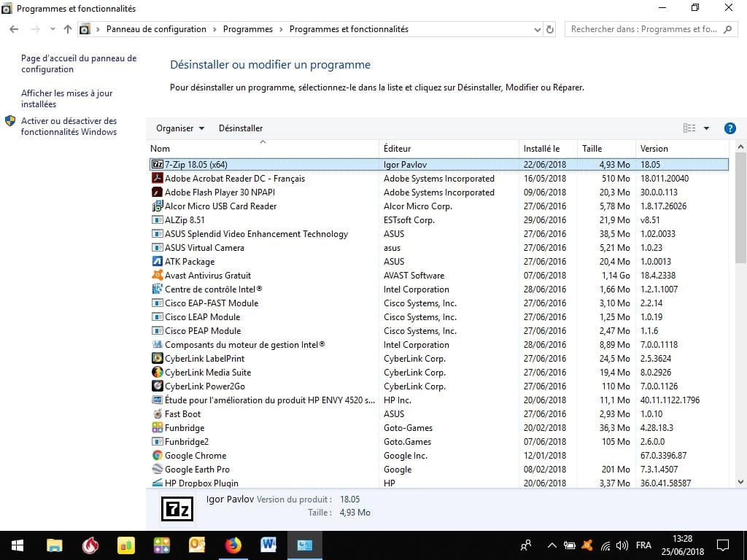This screenshot has width=747, height=560.
Task: Expand the view options dropdown arrow
Action: point(706,128)
